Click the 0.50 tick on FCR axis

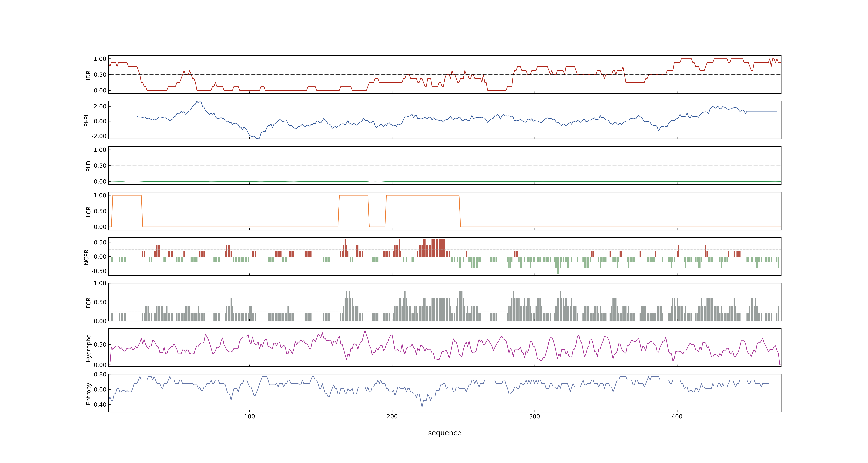point(100,302)
